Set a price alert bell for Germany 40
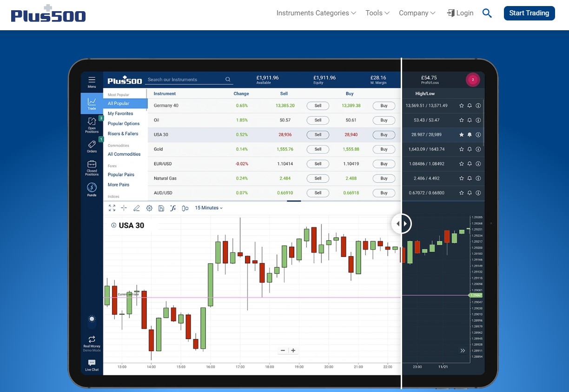Screen dimensions: 569x392 (470, 106)
